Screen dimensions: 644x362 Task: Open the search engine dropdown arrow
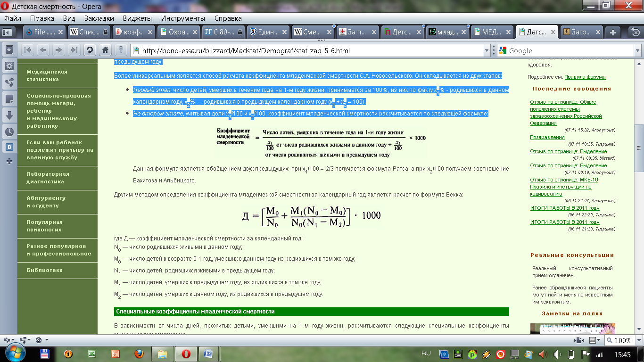tap(637, 50)
